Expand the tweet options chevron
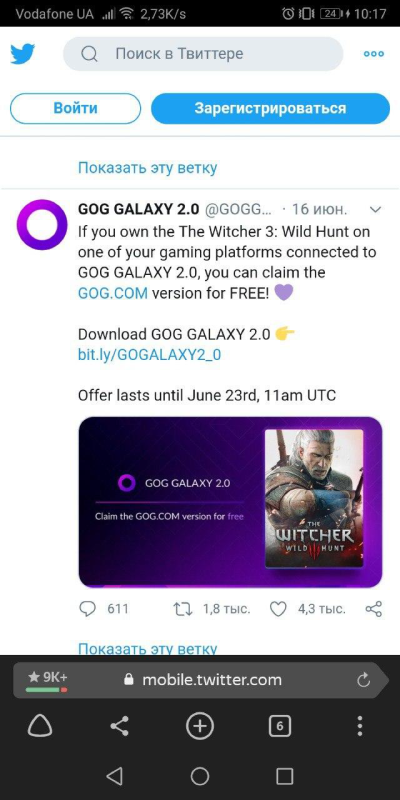Viewport: 400px width, 800px height. coord(375,210)
